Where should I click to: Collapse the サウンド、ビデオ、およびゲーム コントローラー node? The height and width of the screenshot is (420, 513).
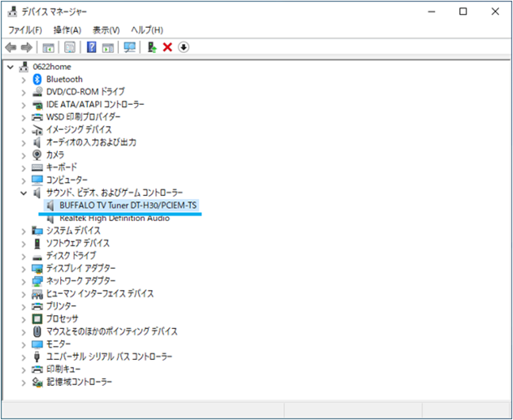pos(24,193)
